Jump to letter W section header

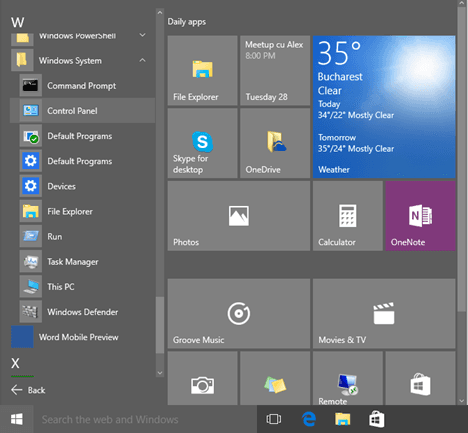pos(17,23)
